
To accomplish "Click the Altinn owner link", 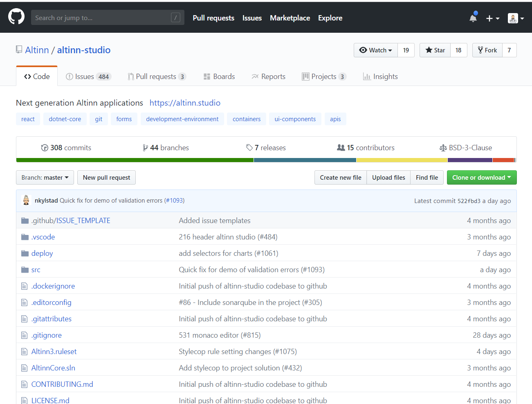I will tap(37, 50).
